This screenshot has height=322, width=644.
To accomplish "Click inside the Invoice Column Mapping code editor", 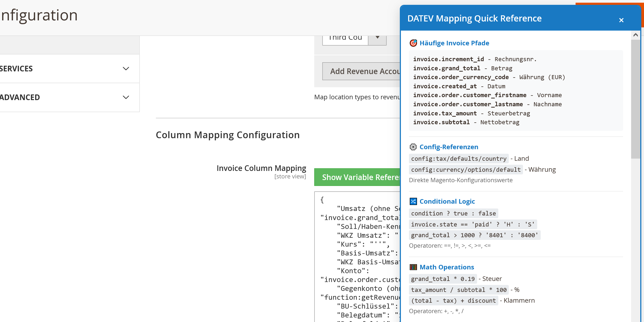I will tap(357, 255).
